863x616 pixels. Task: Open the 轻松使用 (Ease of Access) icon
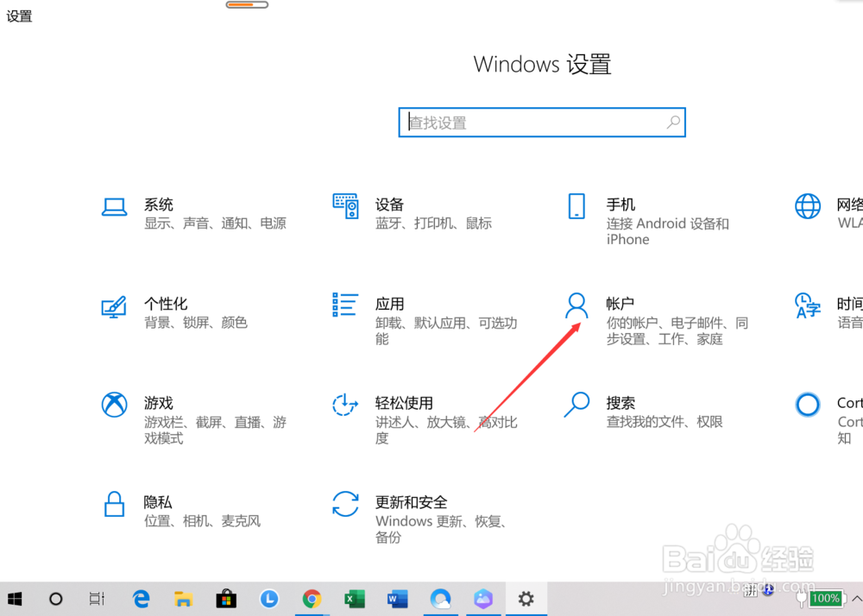coord(345,405)
